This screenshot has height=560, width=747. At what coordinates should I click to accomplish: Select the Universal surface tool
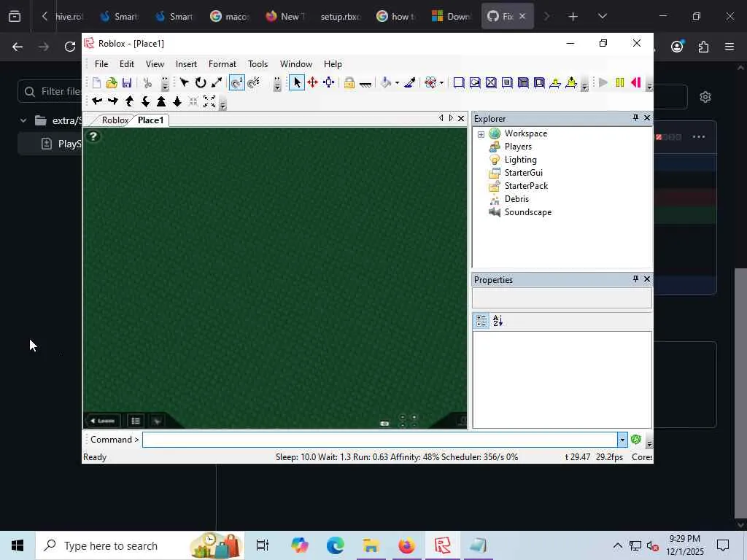tap(539, 83)
